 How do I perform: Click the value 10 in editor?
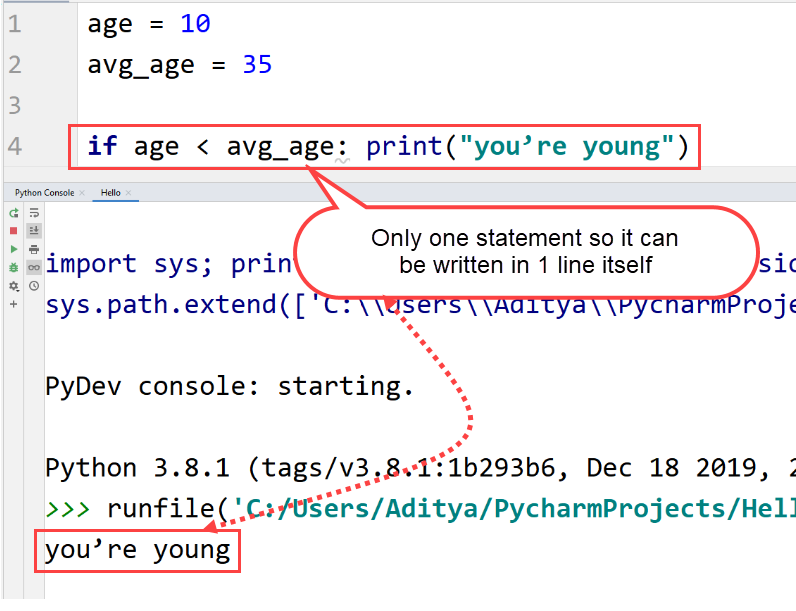pos(195,24)
